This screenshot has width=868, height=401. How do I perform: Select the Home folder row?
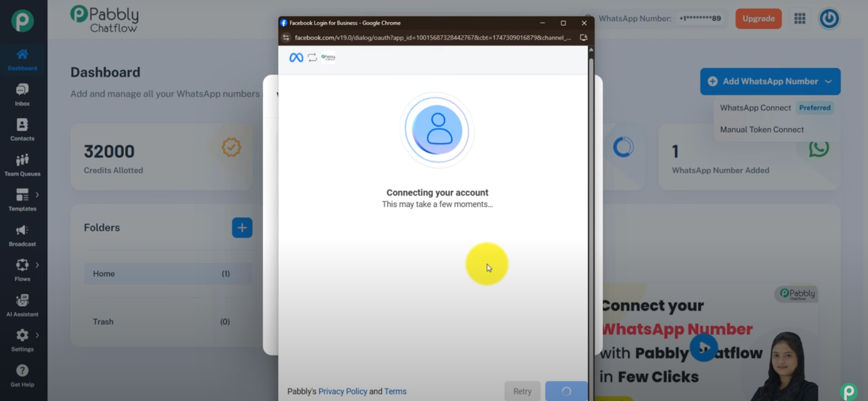pyautogui.click(x=168, y=274)
